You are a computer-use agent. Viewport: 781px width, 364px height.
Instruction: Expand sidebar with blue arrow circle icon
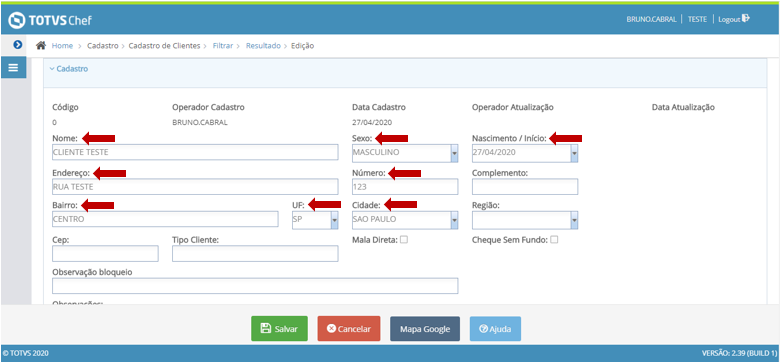pos(18,45)
